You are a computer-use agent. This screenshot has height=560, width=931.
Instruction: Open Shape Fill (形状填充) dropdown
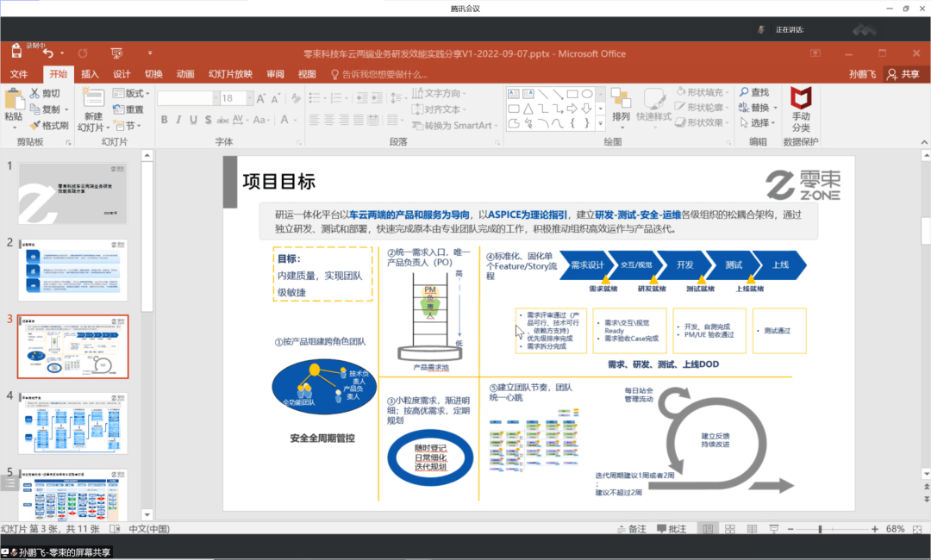(703, 92)
